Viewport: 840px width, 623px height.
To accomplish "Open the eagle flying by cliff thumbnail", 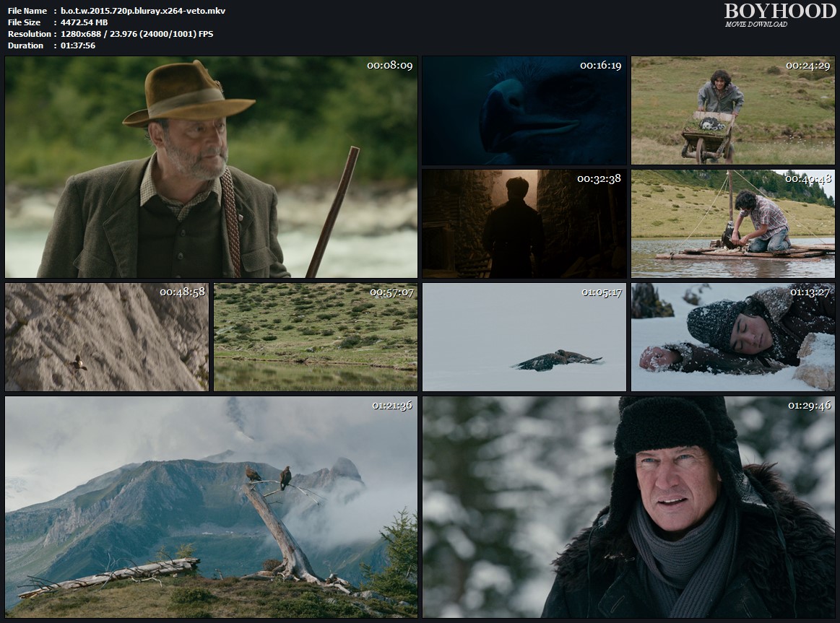I will click(107, 337).
